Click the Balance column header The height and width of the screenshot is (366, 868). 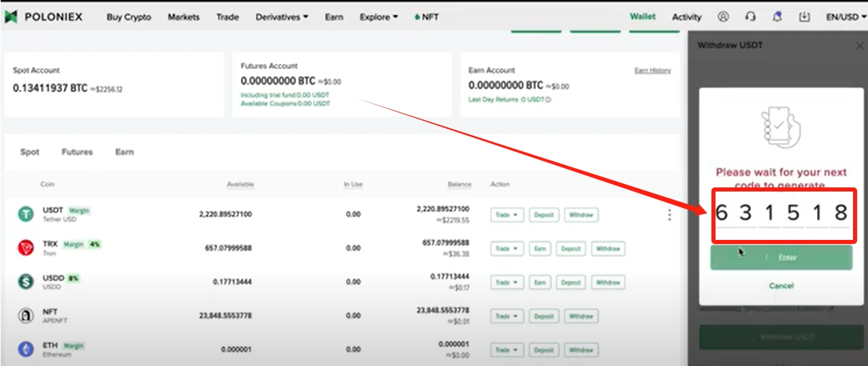coord(459,185)
